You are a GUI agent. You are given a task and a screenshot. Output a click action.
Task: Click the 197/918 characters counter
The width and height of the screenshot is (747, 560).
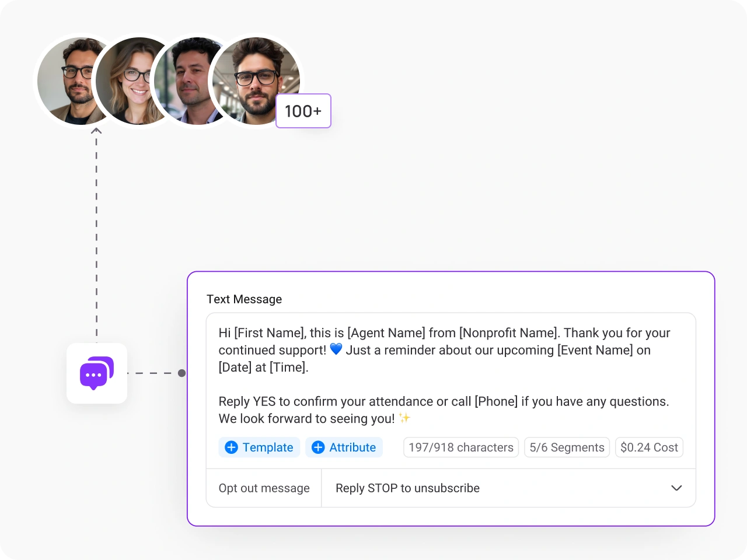pyautogui.click(x=461, y=447)
